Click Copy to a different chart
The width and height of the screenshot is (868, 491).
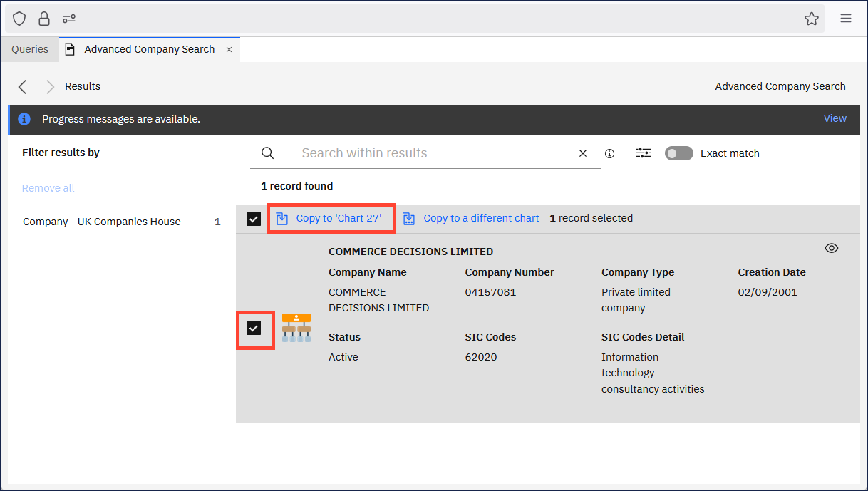(471, 218)
